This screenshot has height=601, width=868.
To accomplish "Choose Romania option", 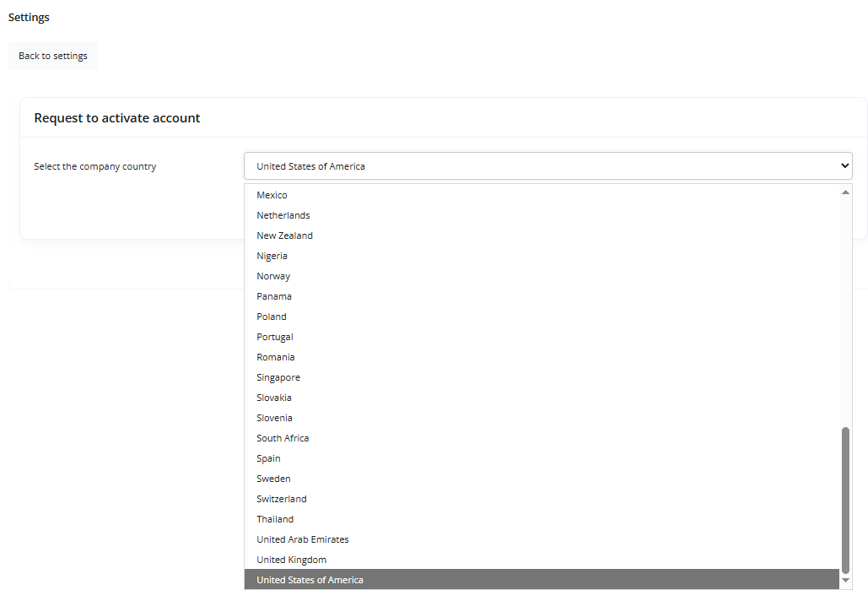I will 276,357.
